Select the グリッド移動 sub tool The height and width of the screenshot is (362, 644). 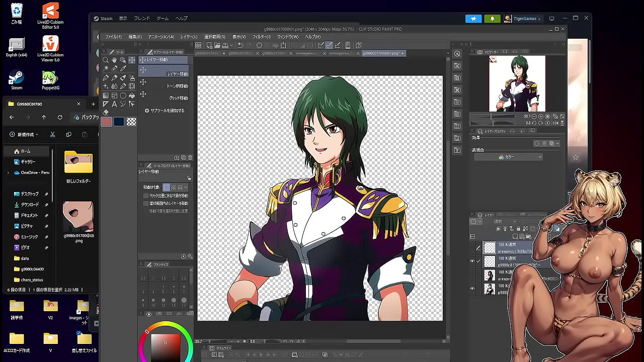pos(164,96)
